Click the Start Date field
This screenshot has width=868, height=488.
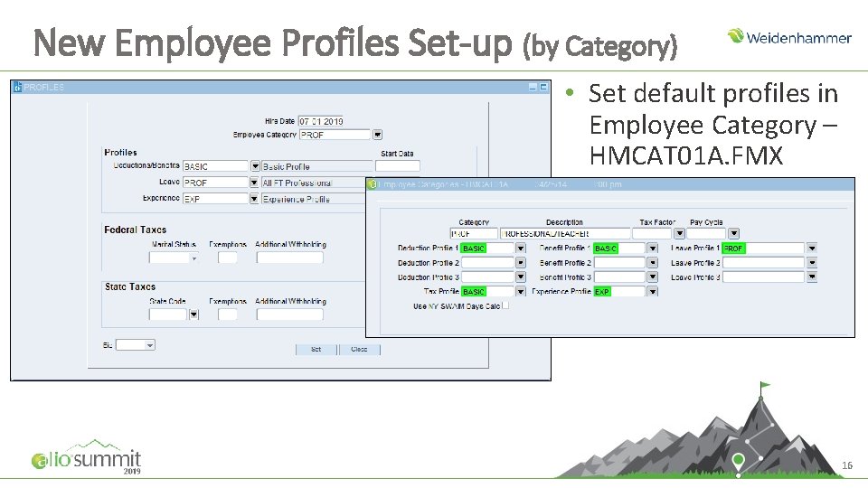[x=398, y=165]
